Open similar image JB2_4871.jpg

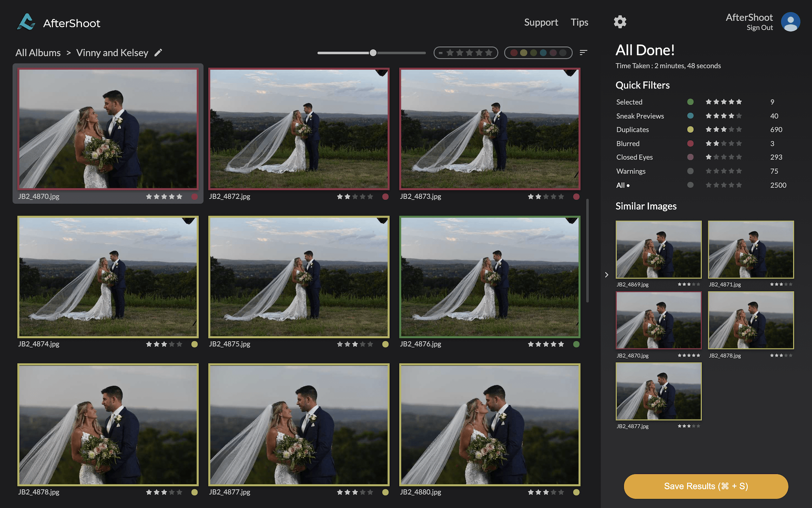click(751, 249)
